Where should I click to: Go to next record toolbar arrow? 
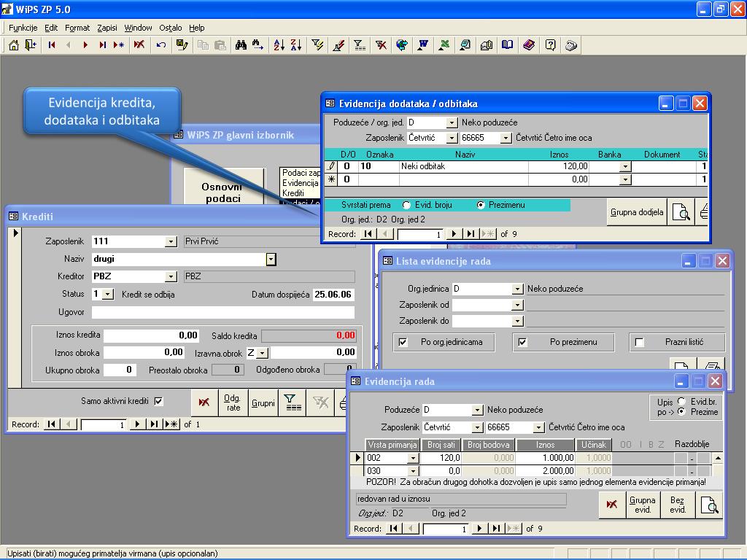[x=85, y=45]
